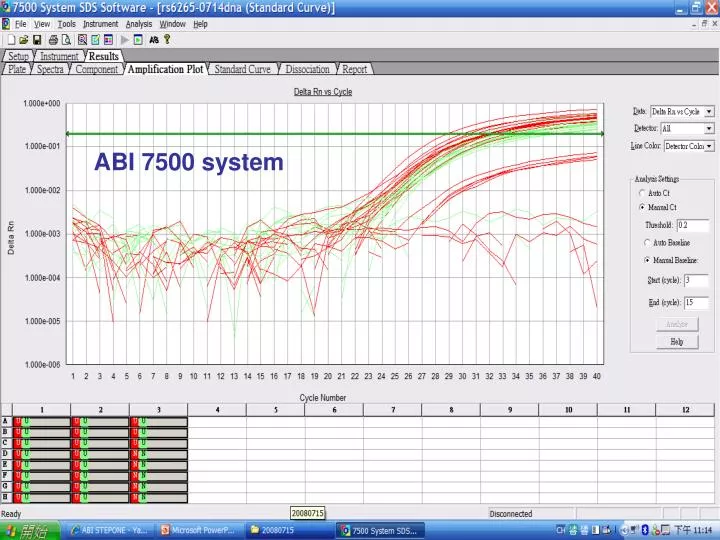720x540 pixels.
Task: Open the Analysis menu
Action: point(139,24)
